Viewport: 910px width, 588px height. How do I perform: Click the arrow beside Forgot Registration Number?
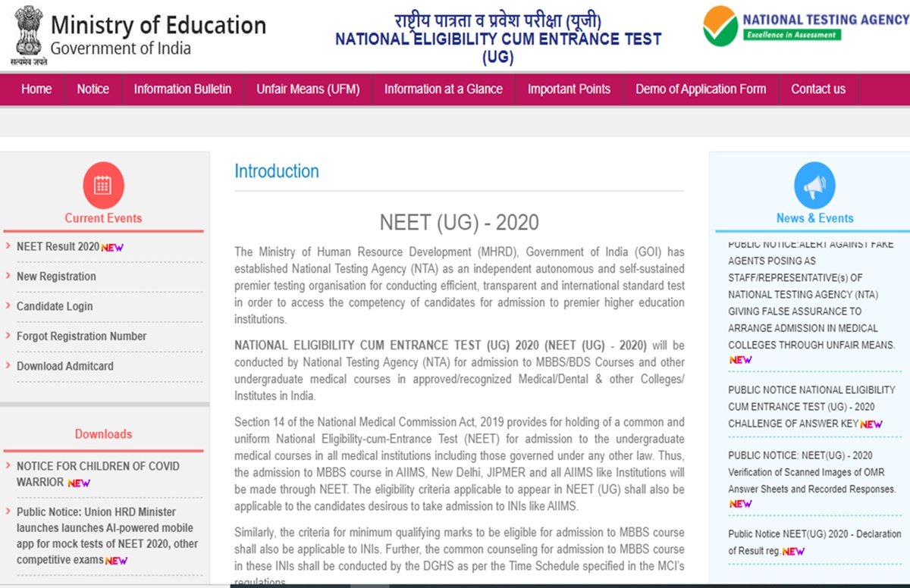8,336
